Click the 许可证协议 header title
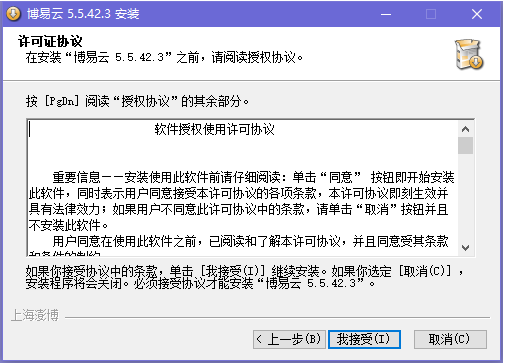 click(x=50, y=41)
